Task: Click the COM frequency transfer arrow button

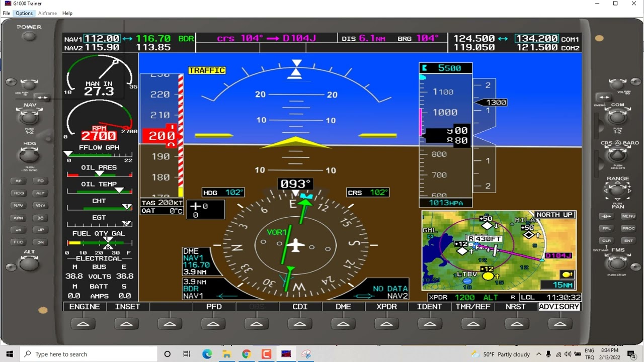Action: (x=604, y=97)
